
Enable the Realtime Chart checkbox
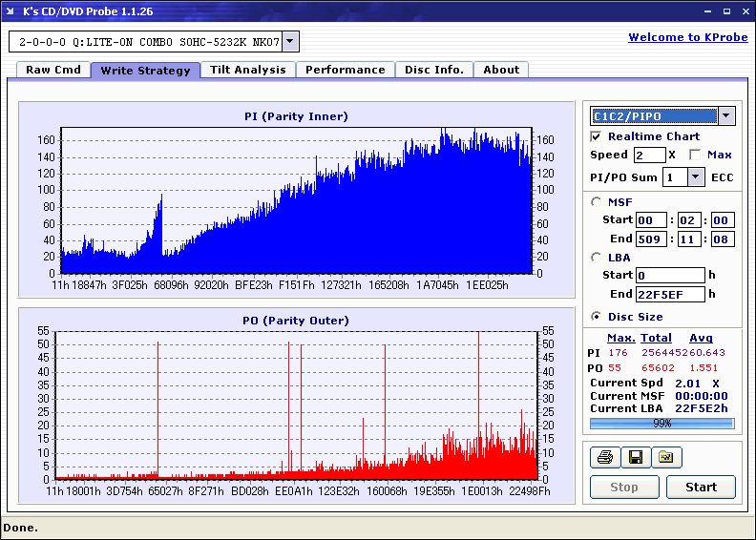597,136
